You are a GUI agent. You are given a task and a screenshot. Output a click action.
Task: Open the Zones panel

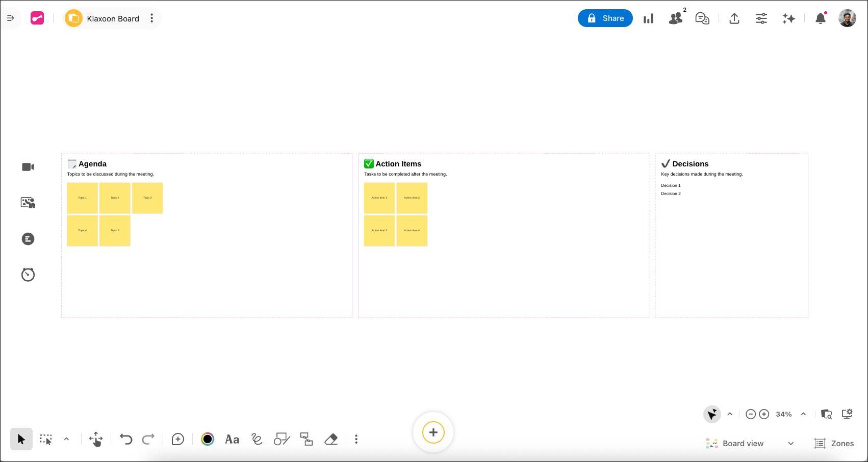(834, 443)
